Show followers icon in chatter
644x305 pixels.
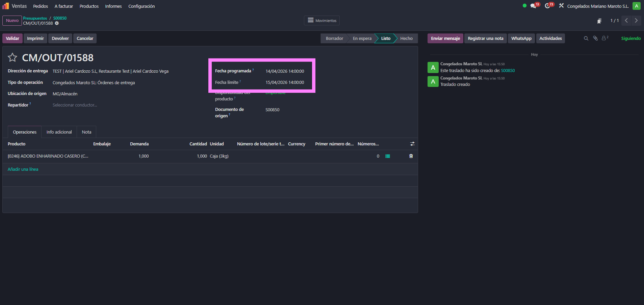pyautogui.click(x=604, y=39)
